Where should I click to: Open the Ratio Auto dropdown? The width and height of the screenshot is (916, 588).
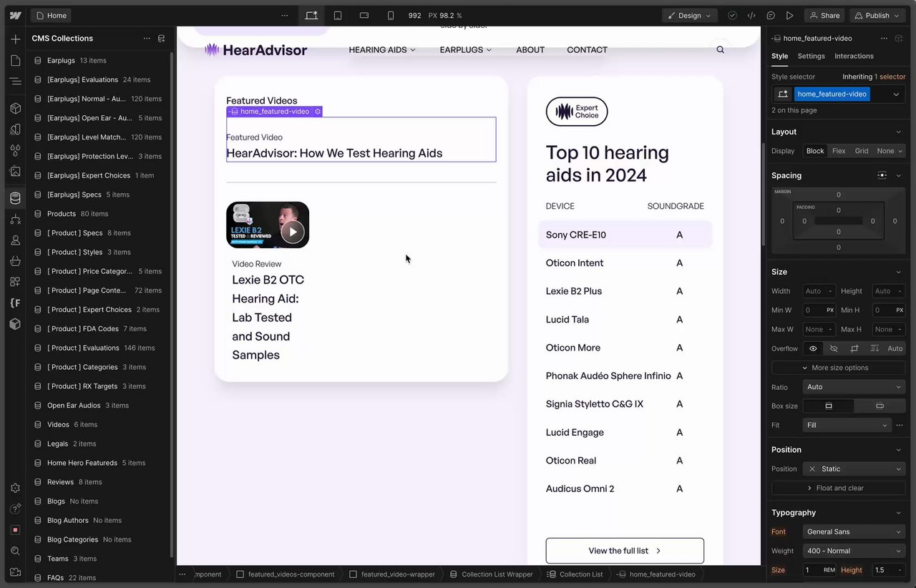(x=854, y=387)
